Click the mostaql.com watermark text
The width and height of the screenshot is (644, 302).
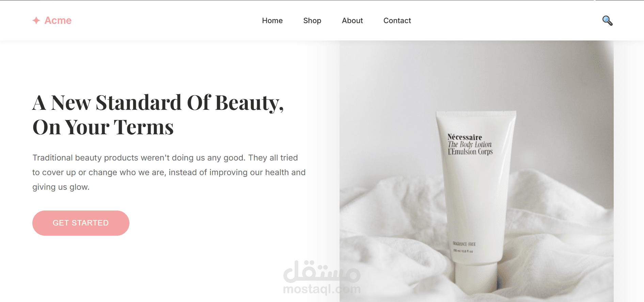click(x=322, y=289)
